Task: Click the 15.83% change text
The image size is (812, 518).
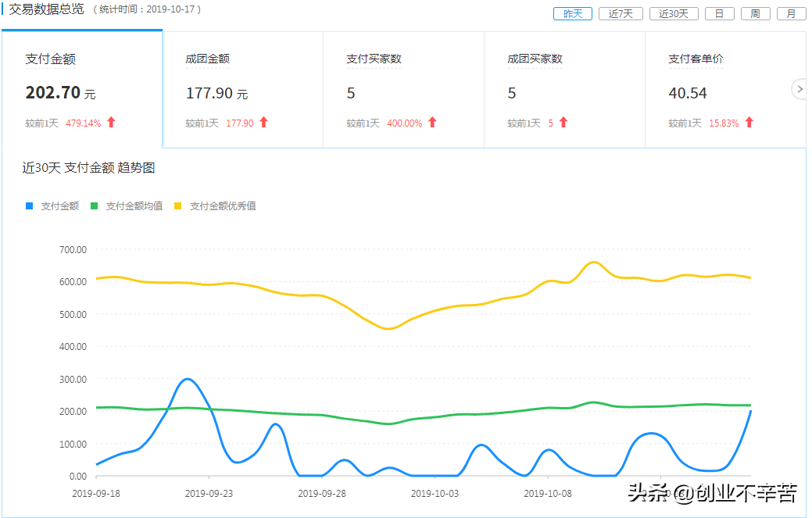Action: pos(724,123)
